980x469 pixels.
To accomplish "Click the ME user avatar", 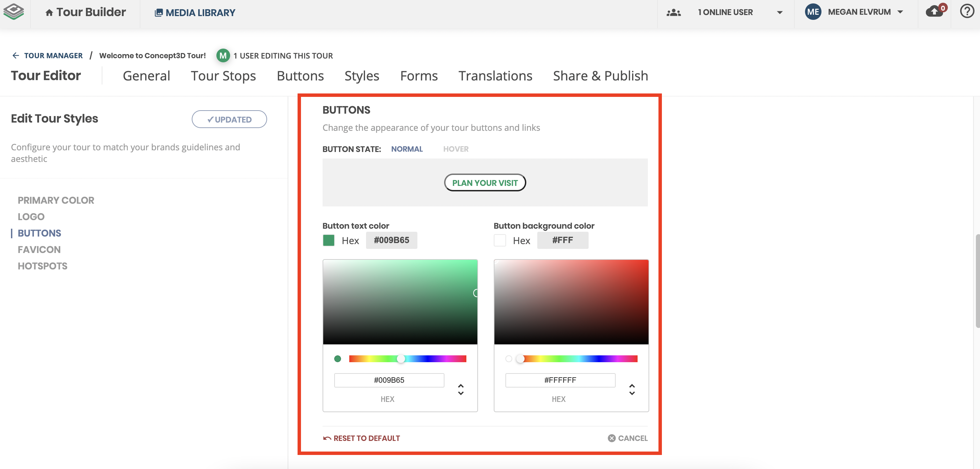I will click(813, 12).
